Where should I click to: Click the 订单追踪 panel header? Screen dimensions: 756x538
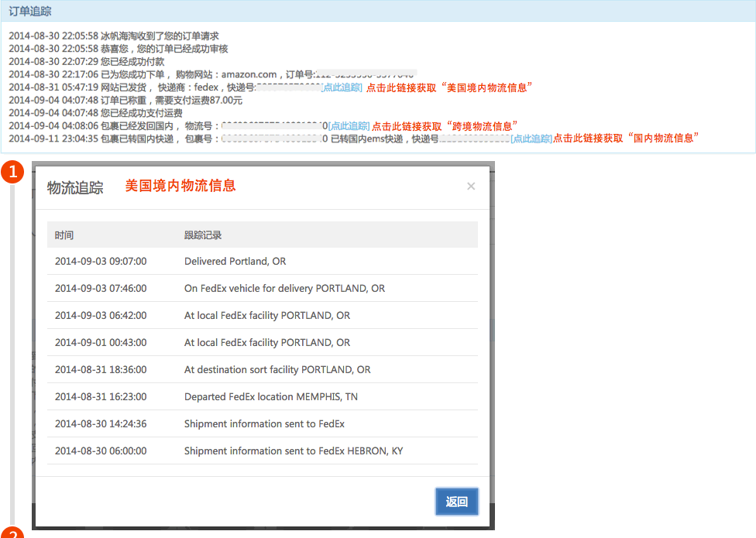click(31, 11)
